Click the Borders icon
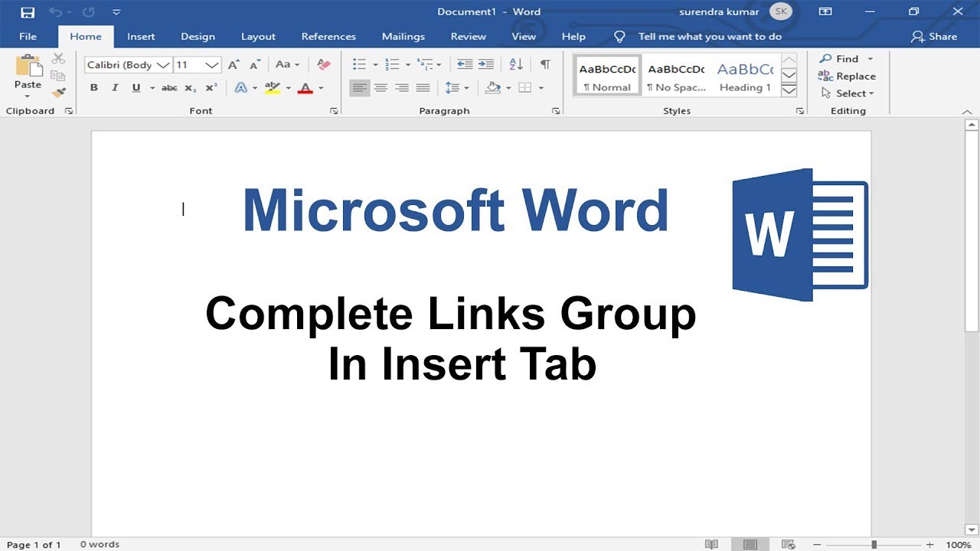Image resolution: width=980 pixels, height=551 pixels. click(x=525, y=88)
